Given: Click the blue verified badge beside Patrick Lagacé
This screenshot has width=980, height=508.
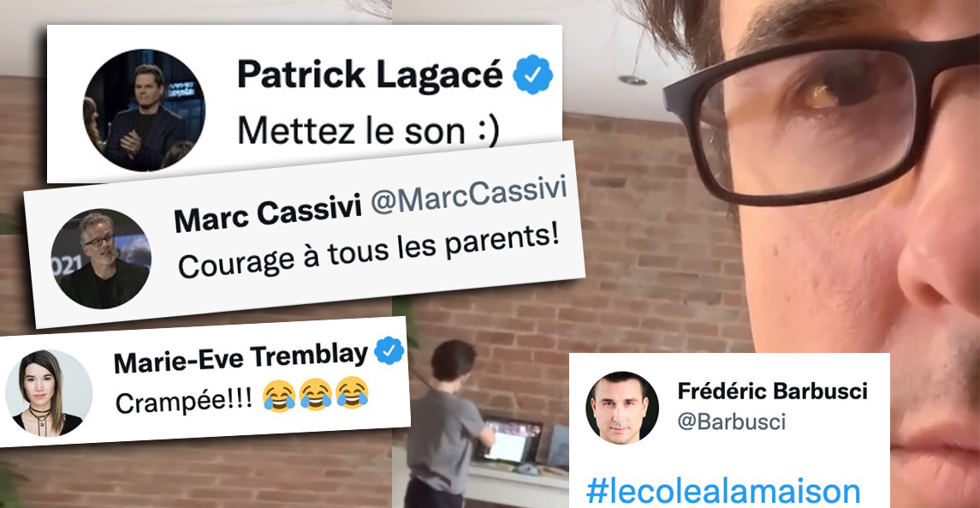Looking at the screenshot, I should tap(533, 75).
